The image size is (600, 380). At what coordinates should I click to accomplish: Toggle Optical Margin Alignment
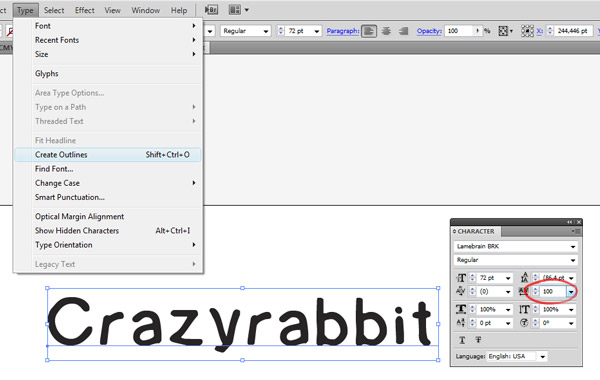(x=108, y=217)
